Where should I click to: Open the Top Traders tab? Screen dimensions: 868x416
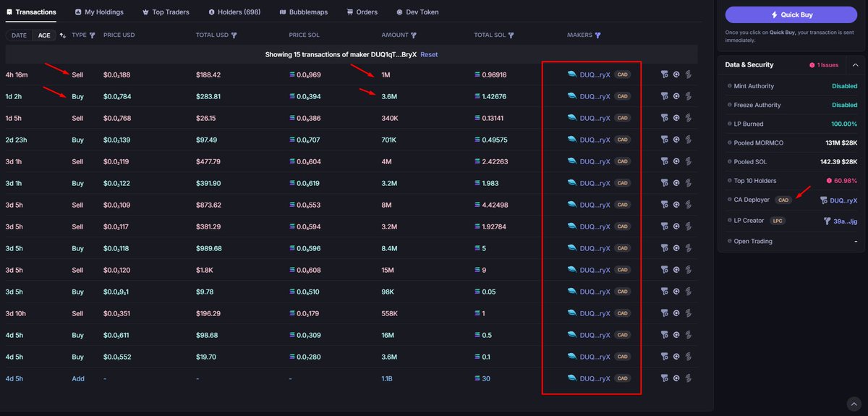[166, 12]
